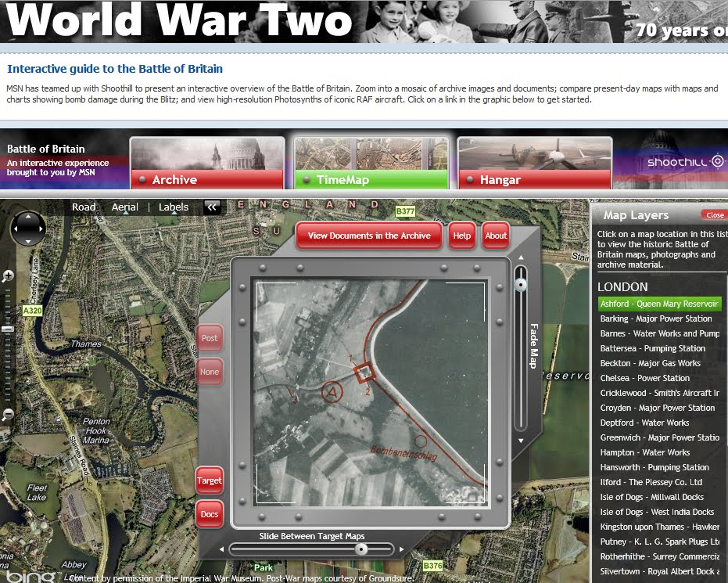Screen dimensions: 728x583
Task: Switch the map to Road view
Action: [x=84, y=207]
